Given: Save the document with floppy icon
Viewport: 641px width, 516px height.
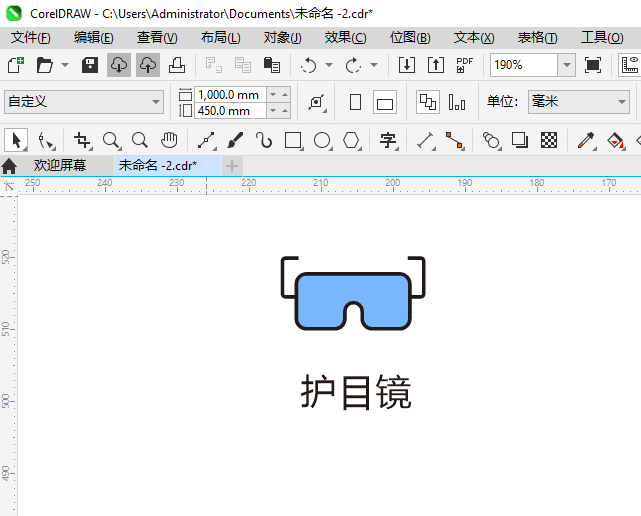Looking at the screenshot, I should tap(90, 65).
